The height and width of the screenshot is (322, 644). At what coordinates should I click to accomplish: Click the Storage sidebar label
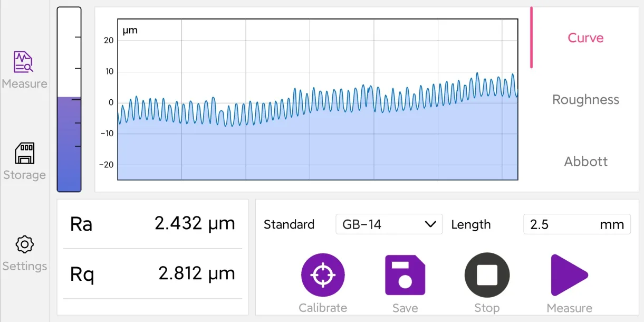pos(24,175)
